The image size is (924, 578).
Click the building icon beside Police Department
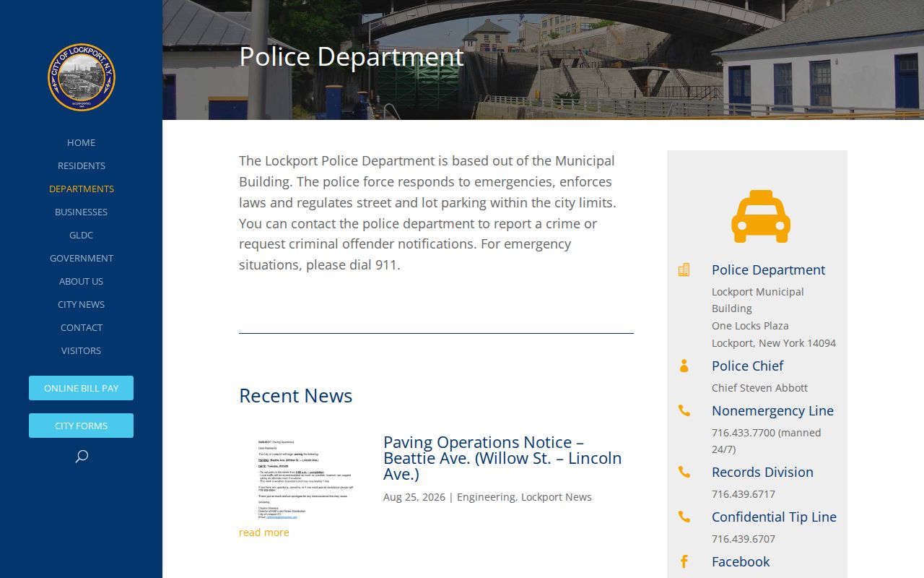click(684, 269)
